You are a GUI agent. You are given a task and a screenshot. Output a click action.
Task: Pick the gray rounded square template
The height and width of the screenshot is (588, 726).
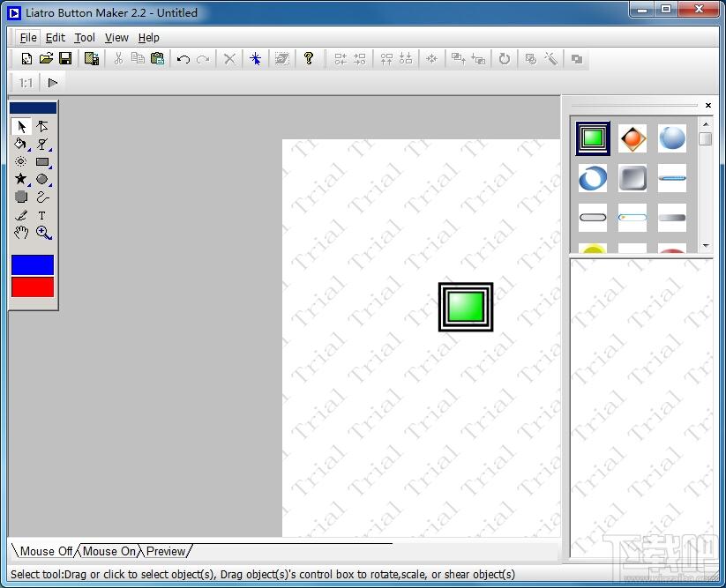[632, 178]
